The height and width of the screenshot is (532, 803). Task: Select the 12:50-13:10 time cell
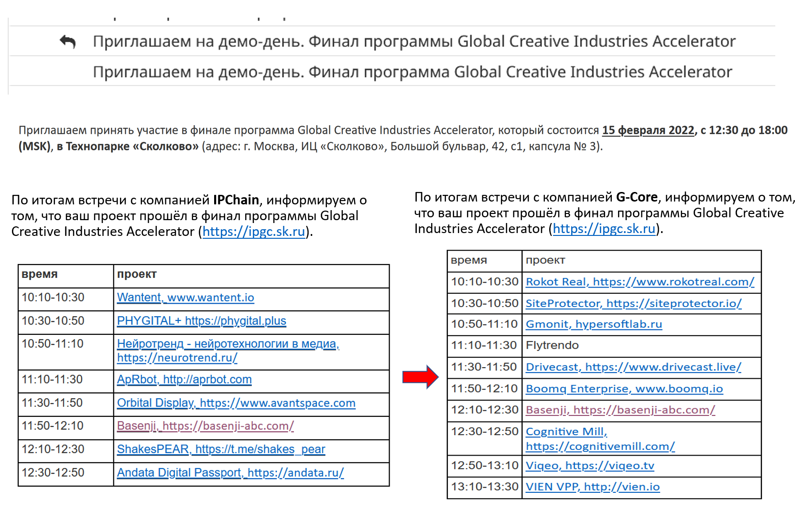coord(485,466)
